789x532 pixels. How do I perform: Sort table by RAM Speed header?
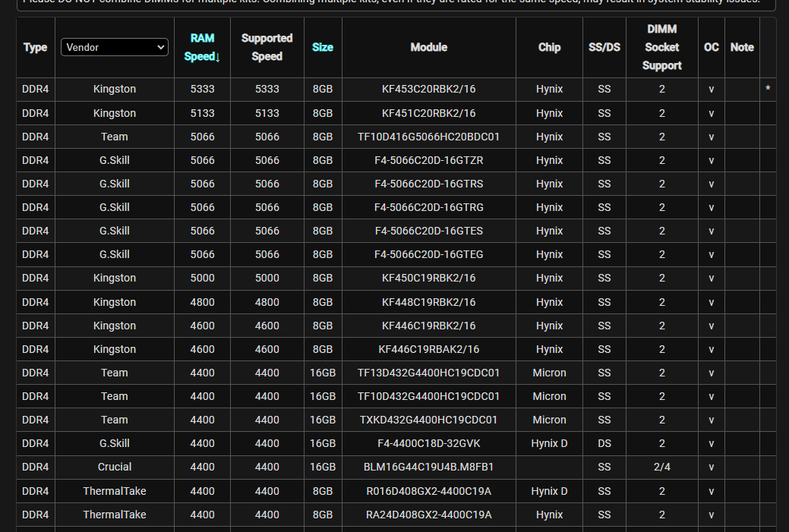tap(202, 47)
